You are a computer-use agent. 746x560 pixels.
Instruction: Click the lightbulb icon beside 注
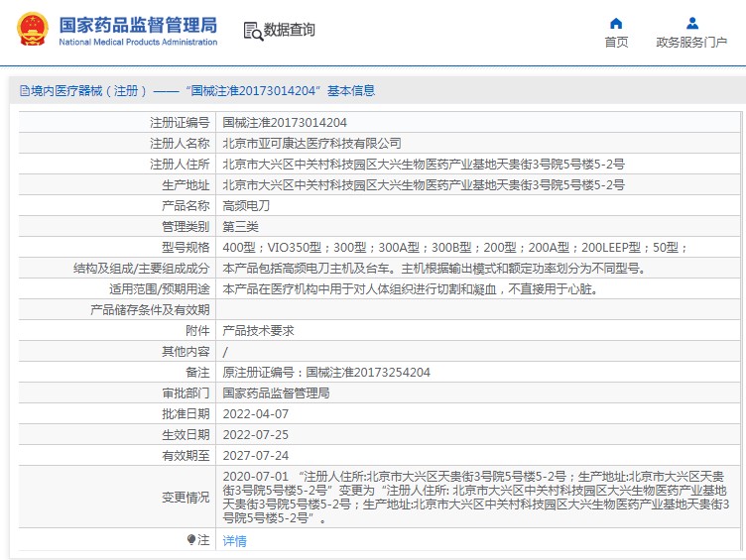coord(191,539)
